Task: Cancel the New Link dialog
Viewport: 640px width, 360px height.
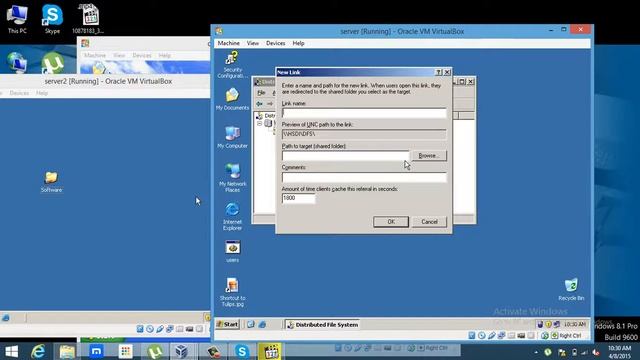Action: point(429,222)
